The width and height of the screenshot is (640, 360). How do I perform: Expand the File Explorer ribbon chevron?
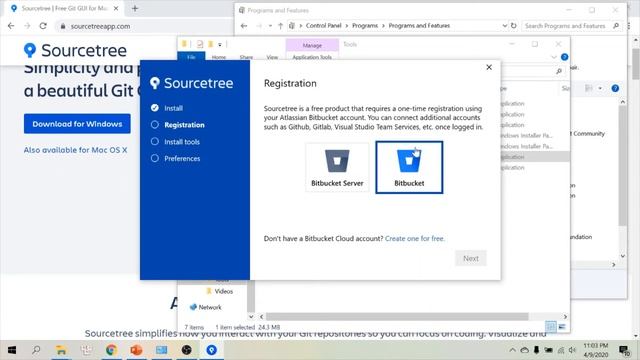coord(553,57)
